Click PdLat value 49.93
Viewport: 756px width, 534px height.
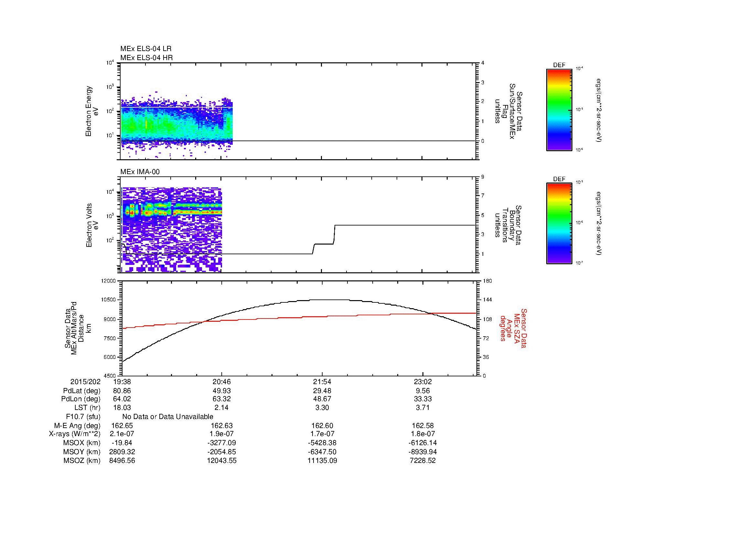tap(222, 391)
